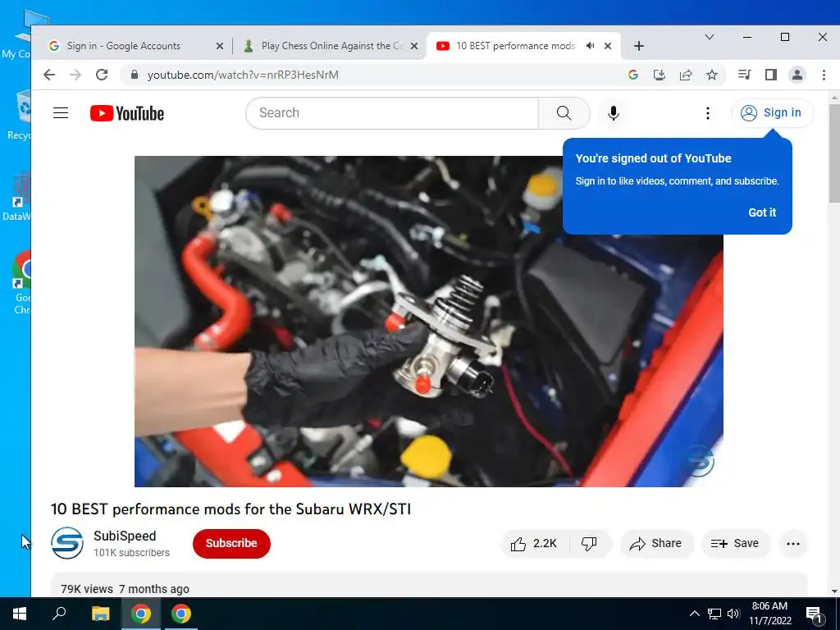Open the SubiSpeed channel avatar
840x630 pixels.
point(67,543)
